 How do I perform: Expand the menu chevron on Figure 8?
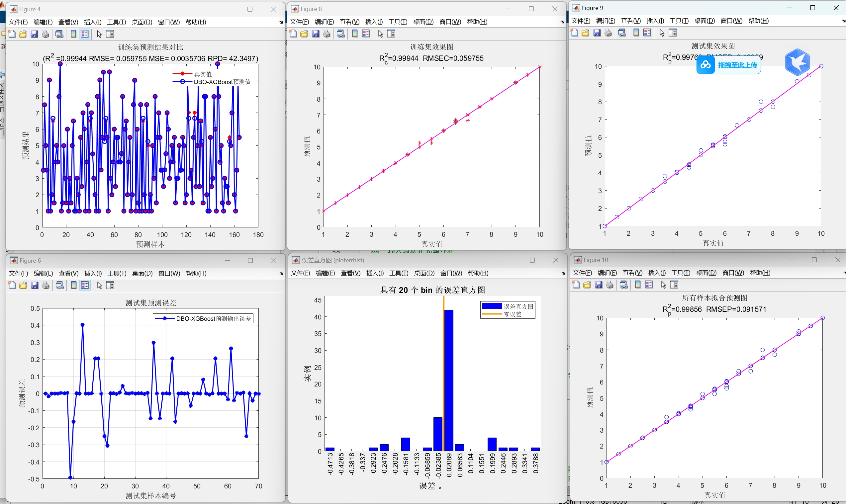(562, 21)
